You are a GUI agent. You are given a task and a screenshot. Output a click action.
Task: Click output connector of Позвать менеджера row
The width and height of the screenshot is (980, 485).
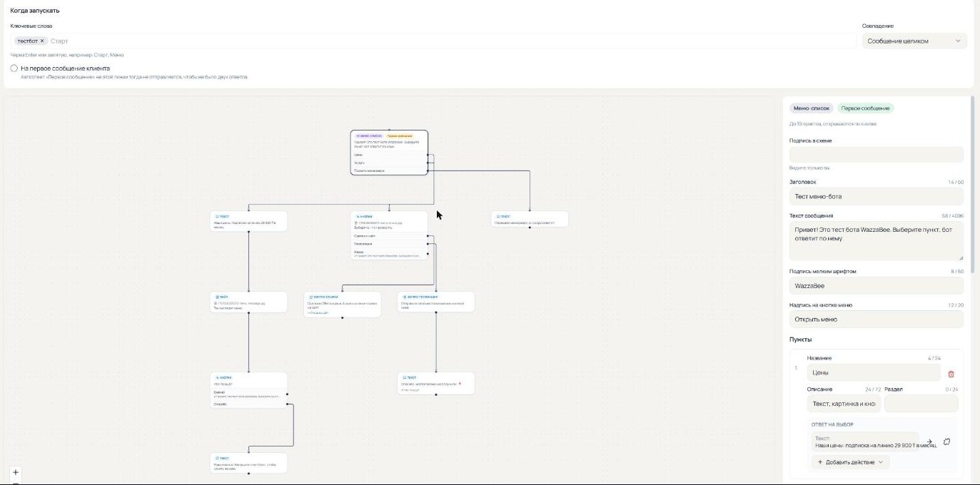pos(428,171)
